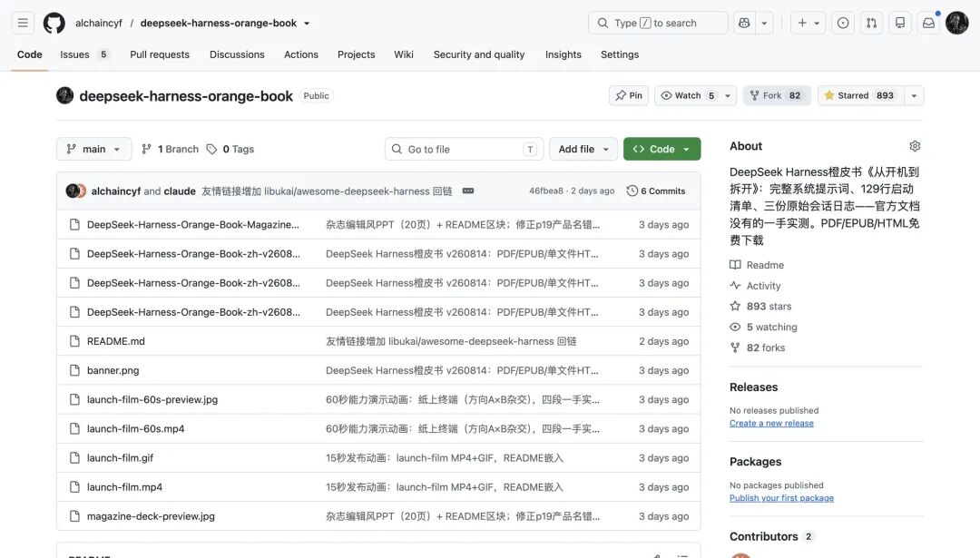Open the Contributors section heading link

(x=764, y=536)
